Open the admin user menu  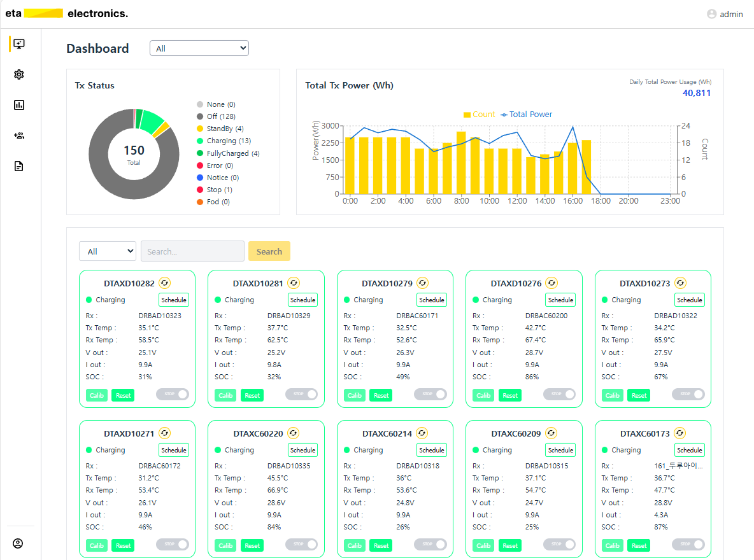[725, 14]
